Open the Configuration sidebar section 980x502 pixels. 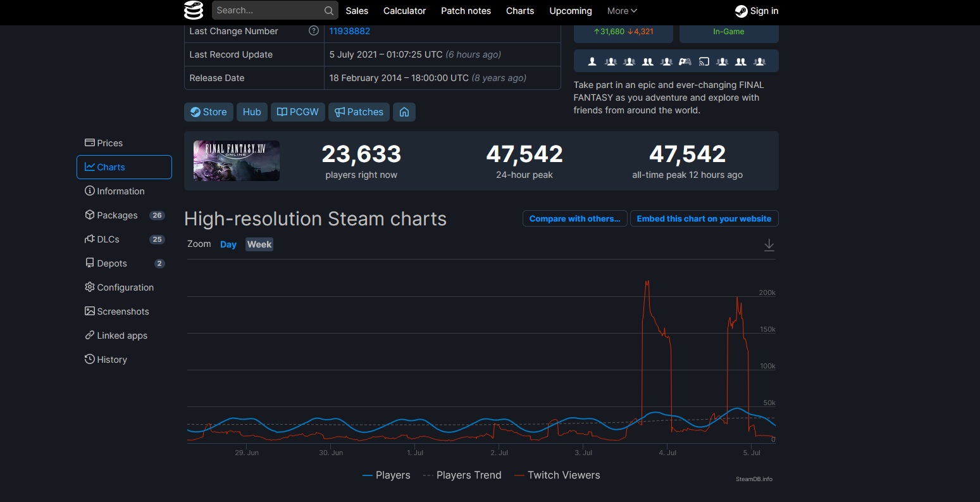(x=124, y=287)
